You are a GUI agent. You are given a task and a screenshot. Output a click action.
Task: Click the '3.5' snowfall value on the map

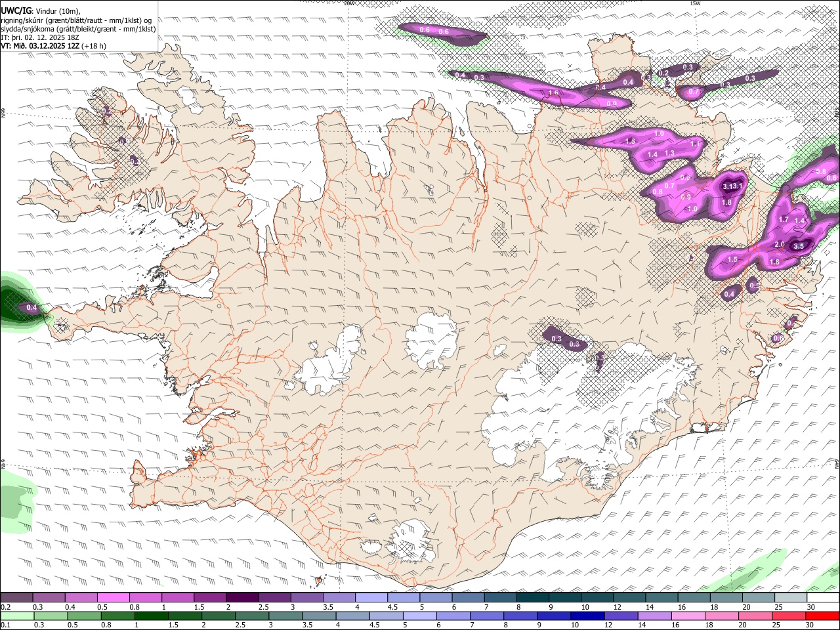pos(798,246)
